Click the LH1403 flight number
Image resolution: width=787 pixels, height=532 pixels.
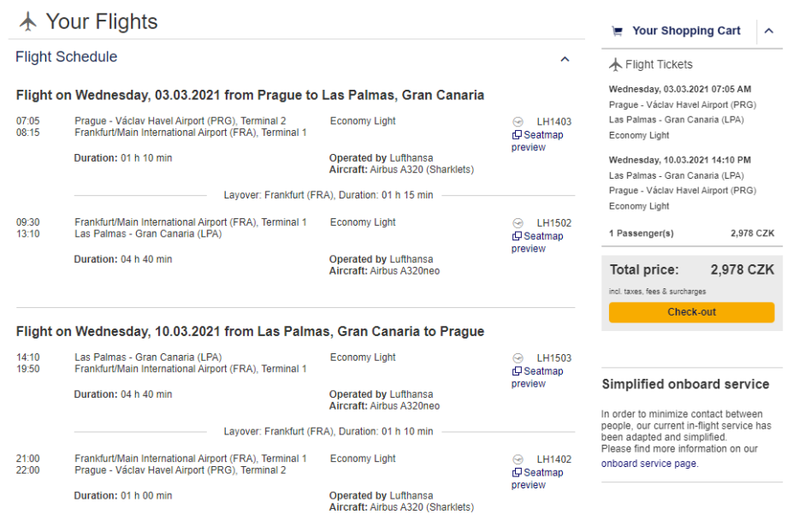tap(553, 122)
